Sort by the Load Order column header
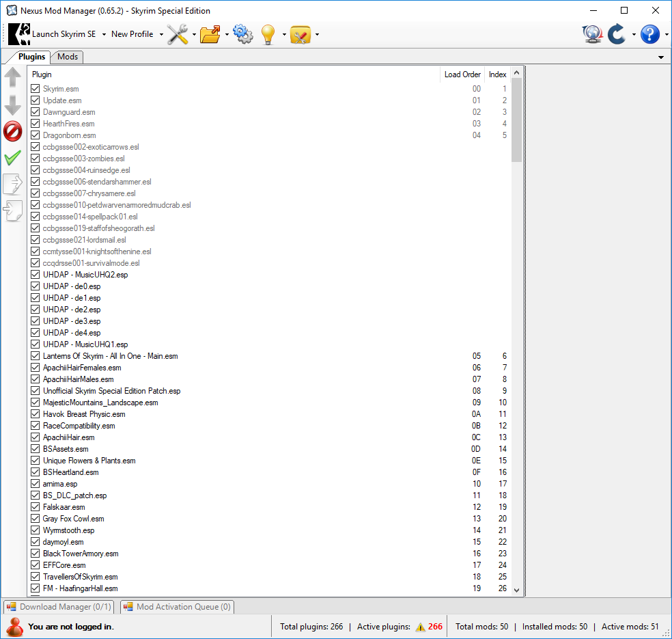672x639 pixels. (462, 74)
